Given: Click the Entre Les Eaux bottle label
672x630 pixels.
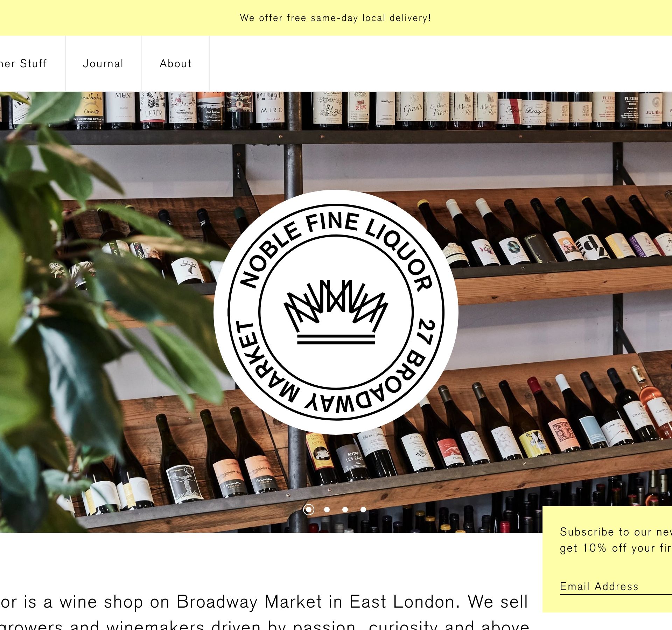Looking at the screenshot, I should (353, 457).
